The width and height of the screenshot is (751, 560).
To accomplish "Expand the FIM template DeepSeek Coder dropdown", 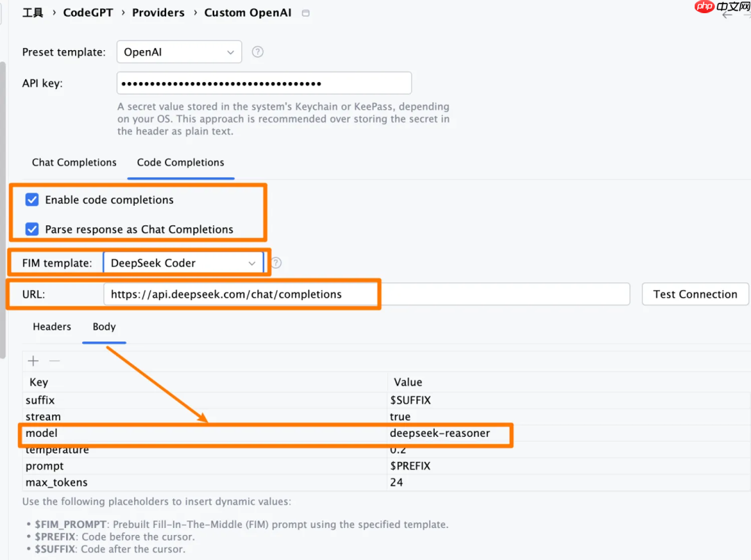I will (183, 263).
